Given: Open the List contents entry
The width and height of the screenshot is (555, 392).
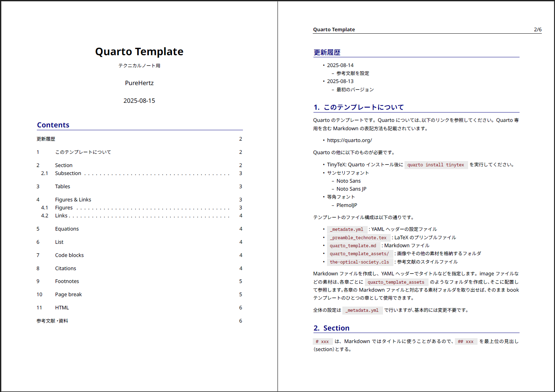Looking at the screenshot, I should pyautogui.click(x=59, y=242).
